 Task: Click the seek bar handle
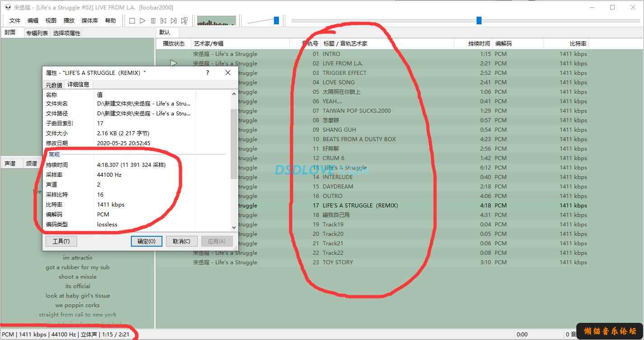point(479,20)
